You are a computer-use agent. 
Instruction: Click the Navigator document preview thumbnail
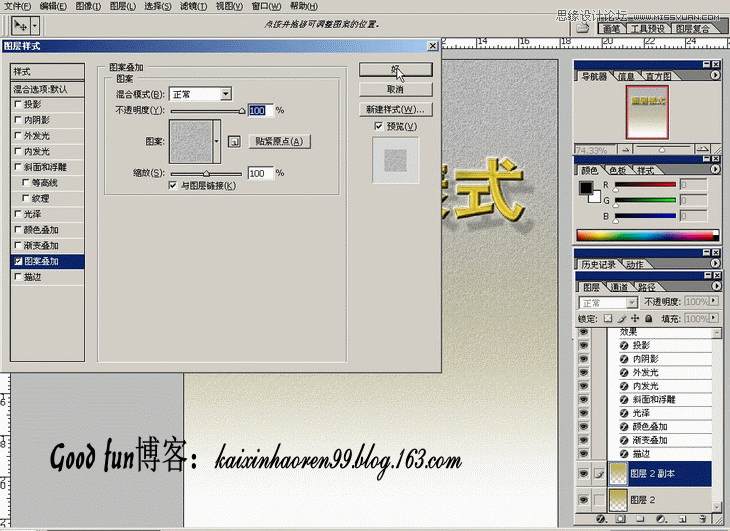(x=647, y=113)
